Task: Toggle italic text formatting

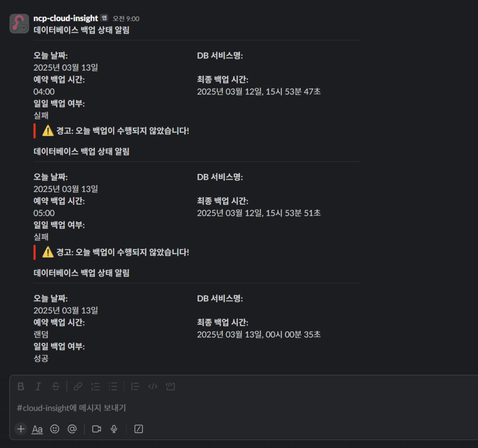Action: 38,386
